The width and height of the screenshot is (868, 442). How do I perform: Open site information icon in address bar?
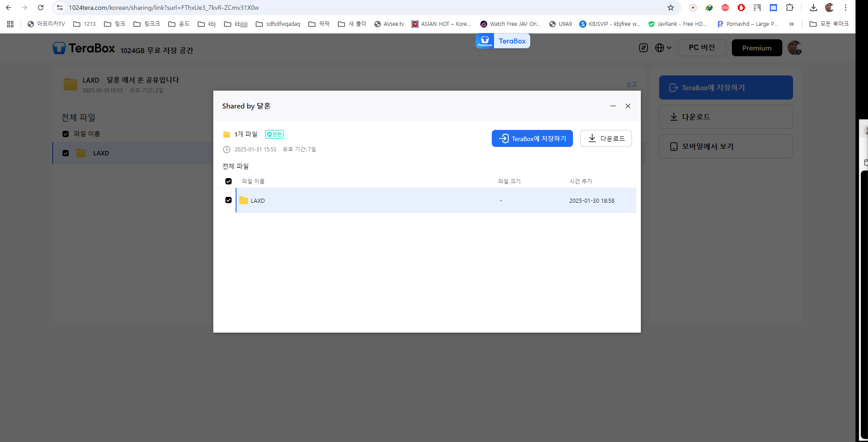[x=60, y=8]
